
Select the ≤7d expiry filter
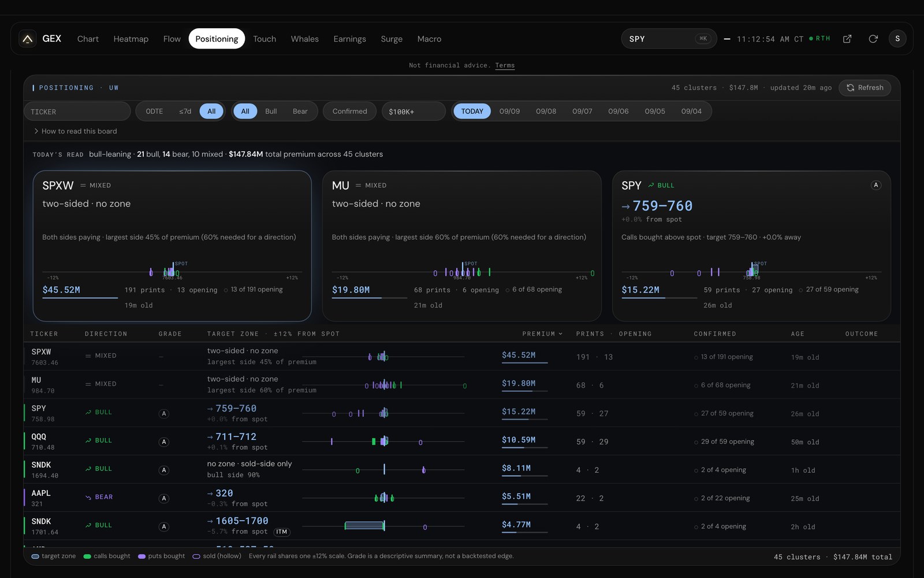click(x=185, y=111)
